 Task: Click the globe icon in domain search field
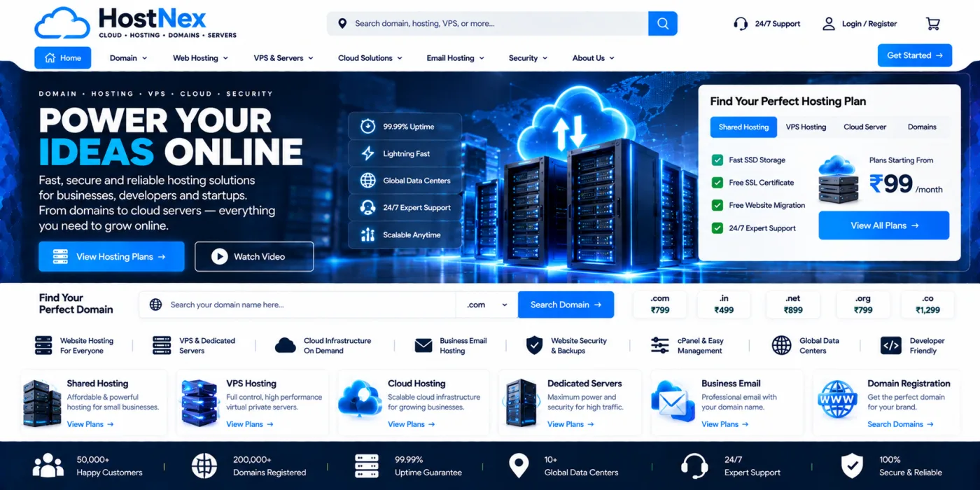(156, 304)
